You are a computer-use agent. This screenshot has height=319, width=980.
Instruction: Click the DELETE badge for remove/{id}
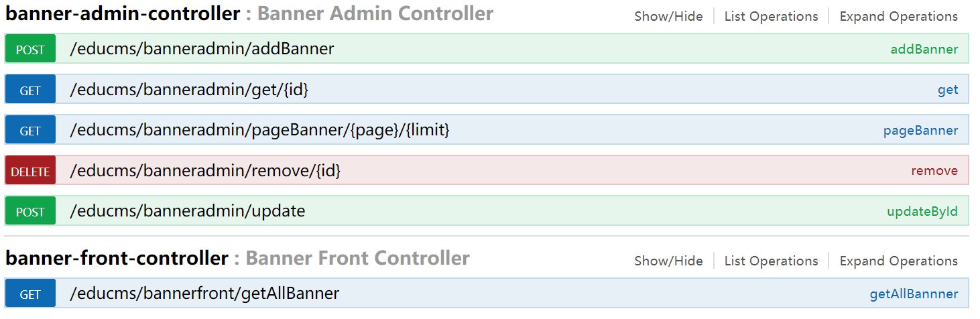30,172
